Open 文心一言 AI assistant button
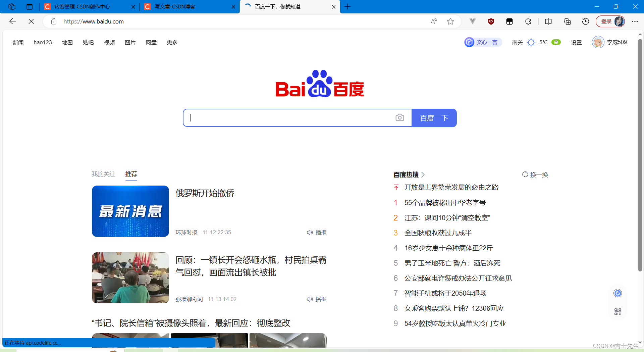The image size is (644, 352). [483, 42]
